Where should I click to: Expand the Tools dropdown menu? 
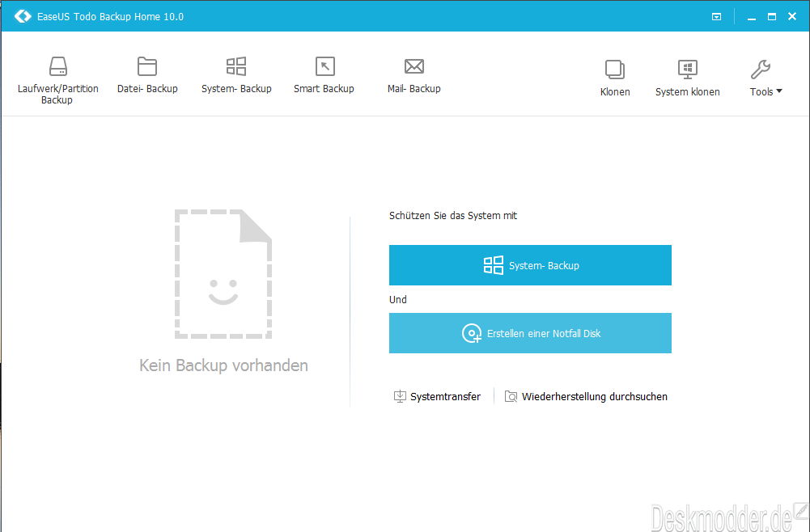[x=765, y=78]
